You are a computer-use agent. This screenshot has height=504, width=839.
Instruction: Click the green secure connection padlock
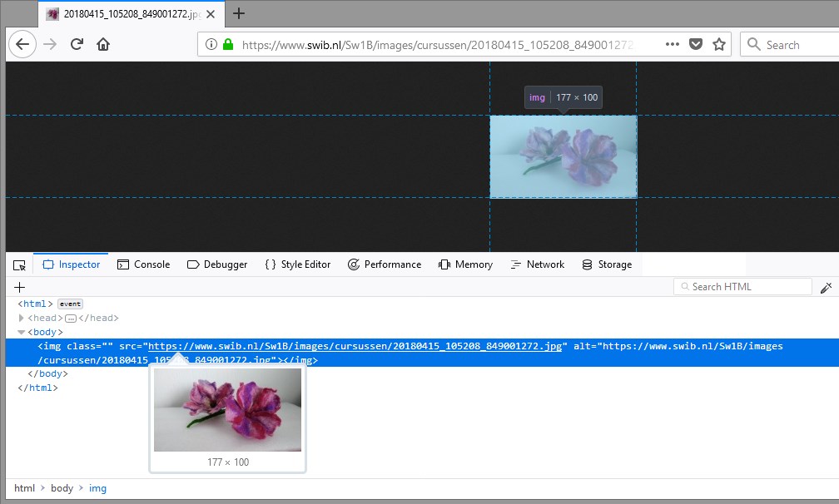tap(228, 44)
